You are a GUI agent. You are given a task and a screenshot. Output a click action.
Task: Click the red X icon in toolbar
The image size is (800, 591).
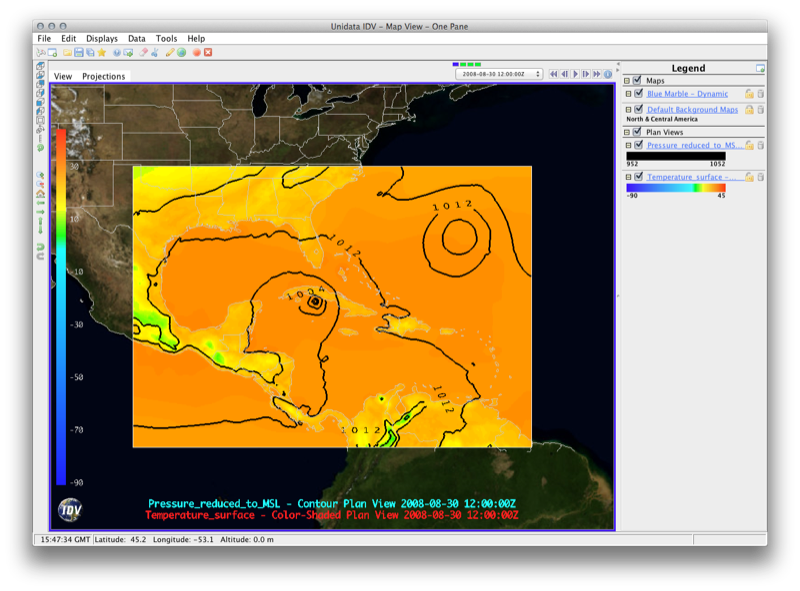pyautogui.click(x=208, y=52)
